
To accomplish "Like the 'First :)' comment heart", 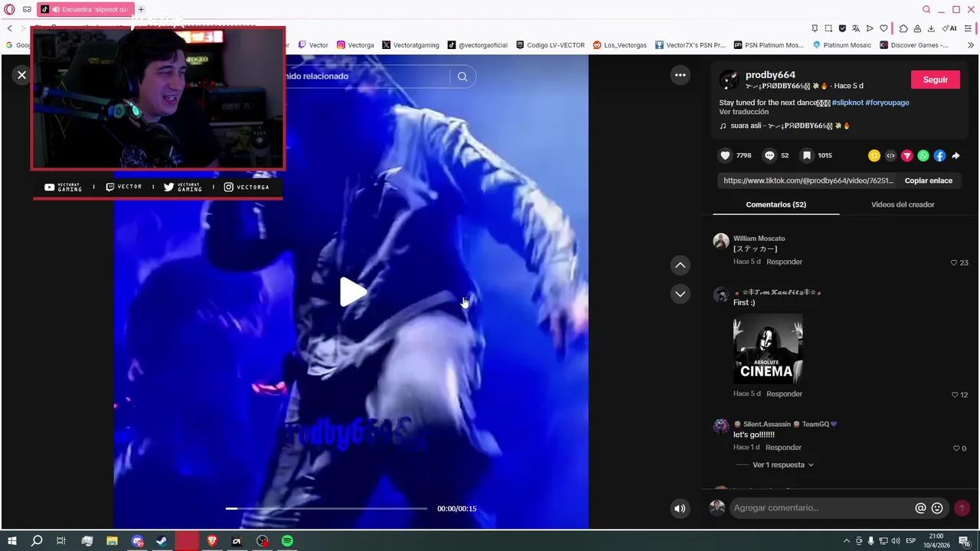I will [955, 395].
